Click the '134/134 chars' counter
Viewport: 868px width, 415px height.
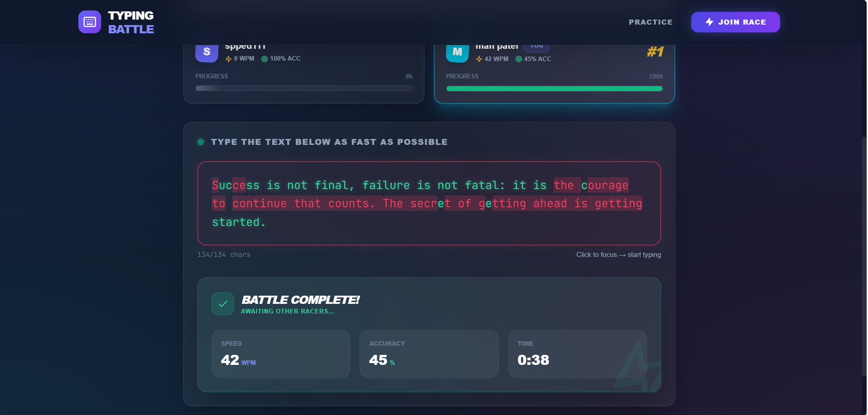click(x=224, y=255)
